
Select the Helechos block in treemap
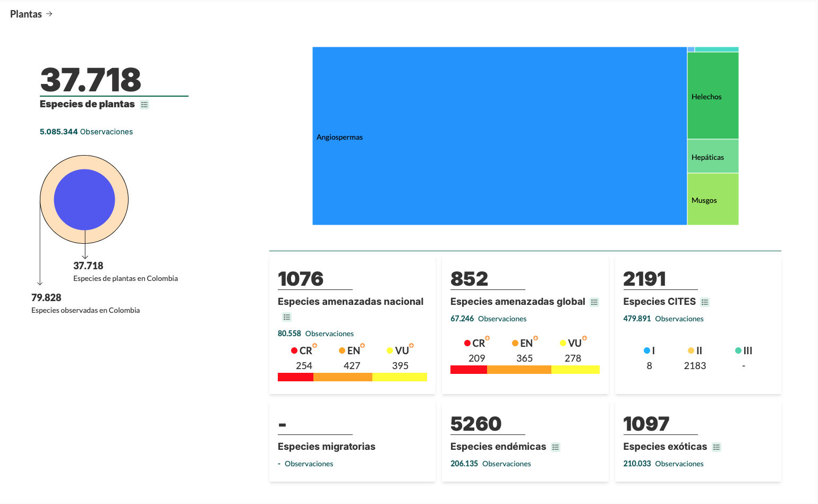tap(713, 96)
